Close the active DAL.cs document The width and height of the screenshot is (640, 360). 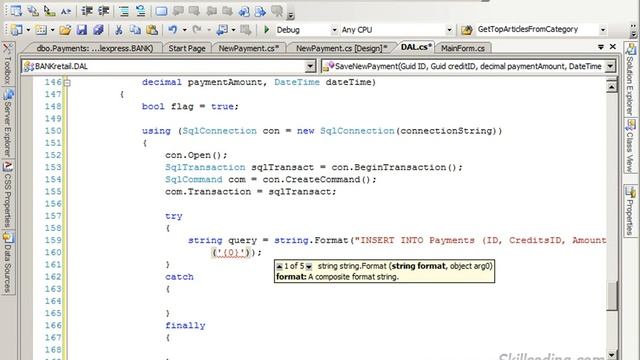[613, 47]
